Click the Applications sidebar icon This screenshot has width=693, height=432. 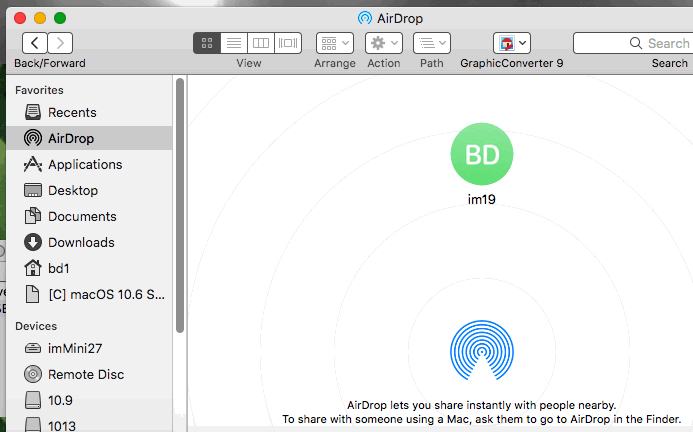click(x=33, y=164)
